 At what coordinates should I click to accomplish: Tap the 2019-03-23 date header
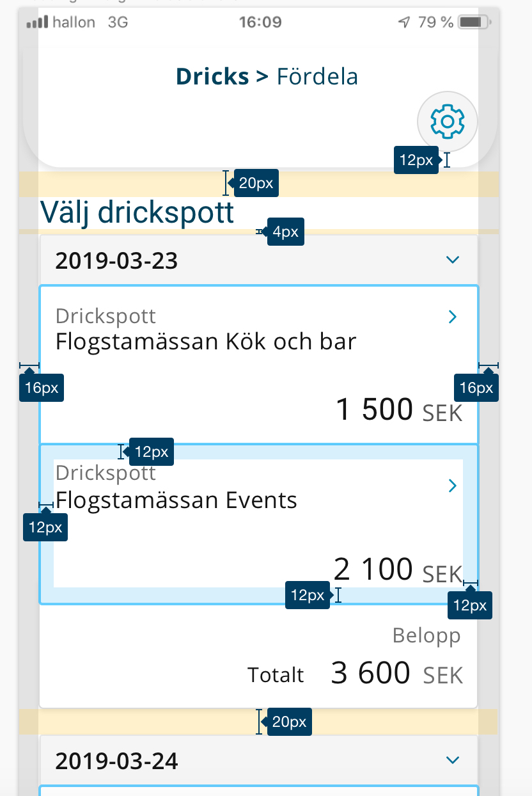coord(259,260)
